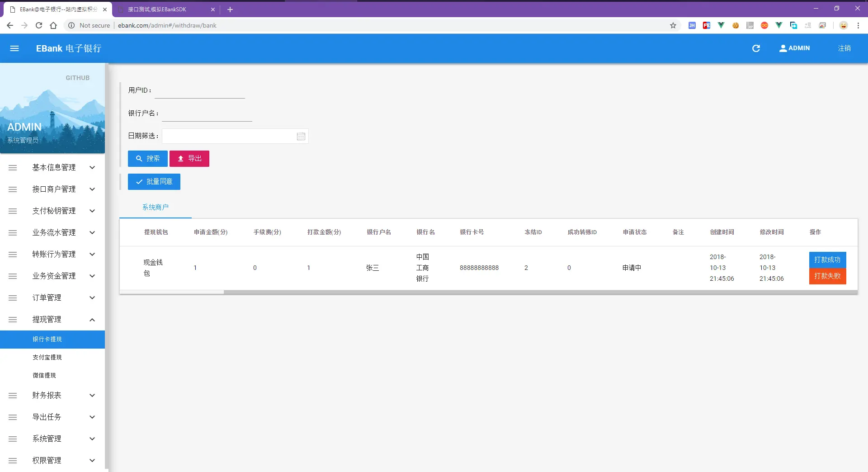Image resolution: width=868 pixels, height=472 pixels.
Task: Click bank card number 88888888888 cell
Action: pyautogui.click(x=479, y=268)
